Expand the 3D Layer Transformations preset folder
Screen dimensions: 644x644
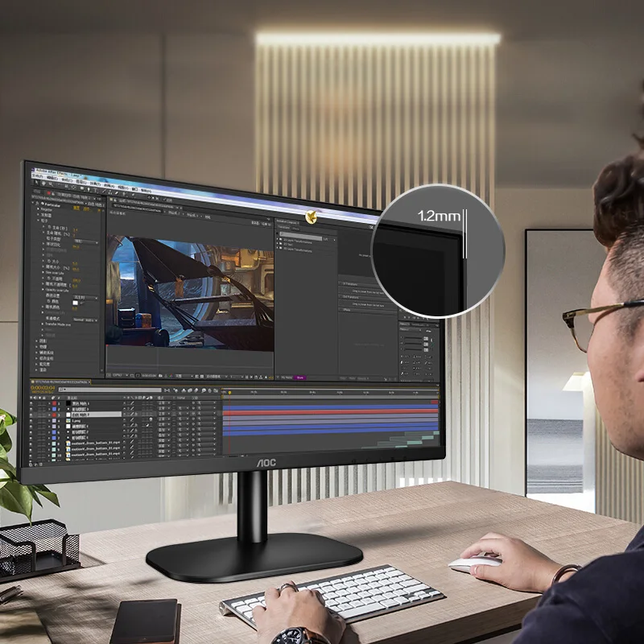277,248
